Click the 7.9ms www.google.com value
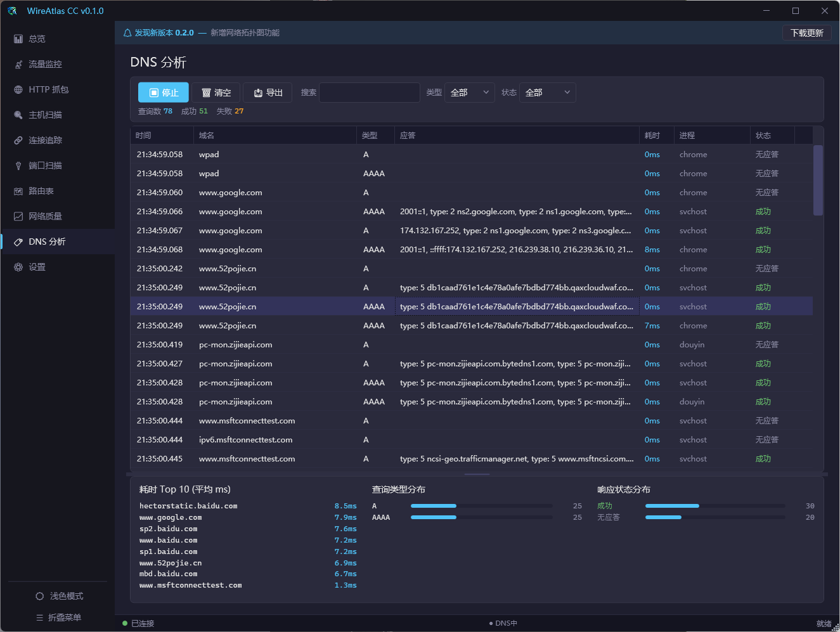Screen dimensions: 840x632 tap(346, 517)
